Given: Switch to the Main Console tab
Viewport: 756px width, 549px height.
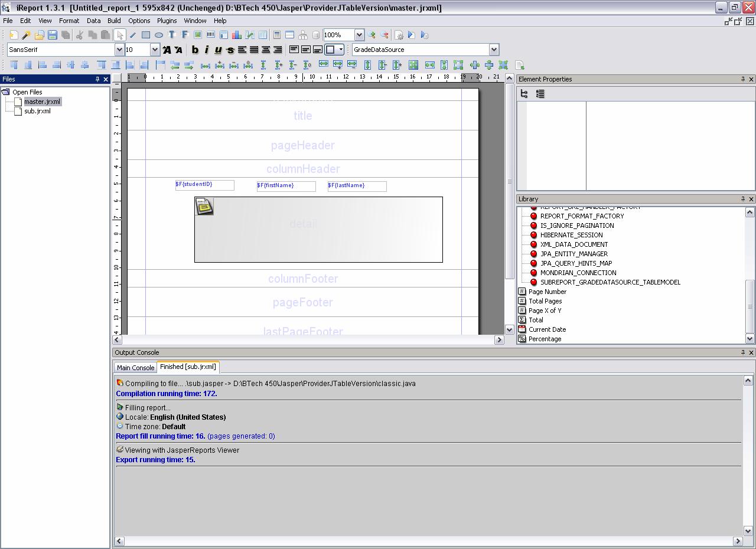Looking at the screenshot, I should click(135, 367).
